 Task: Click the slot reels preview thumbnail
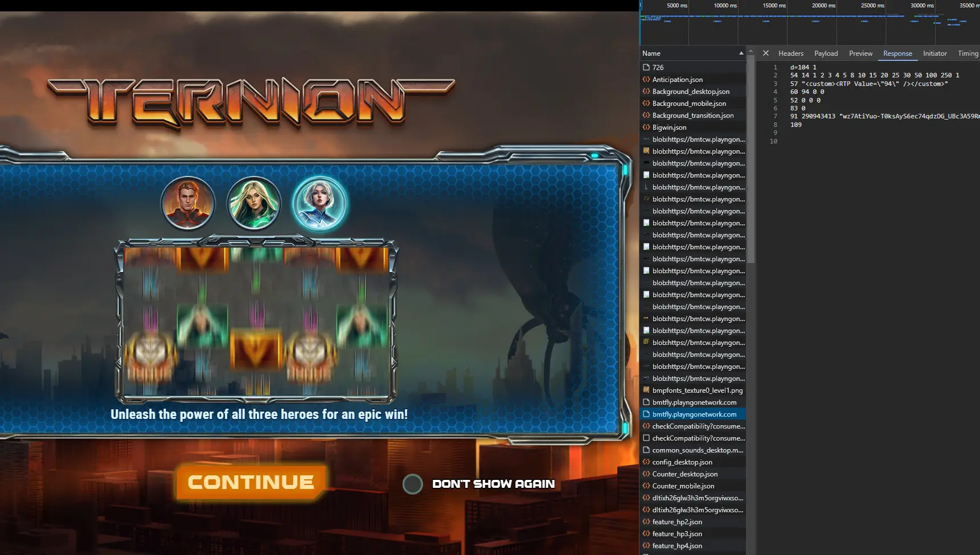click(256, 320)
